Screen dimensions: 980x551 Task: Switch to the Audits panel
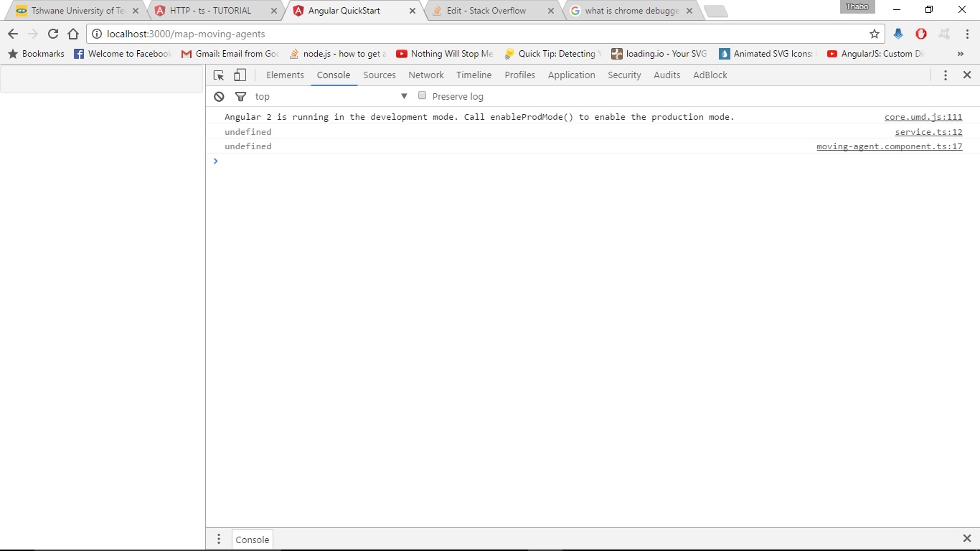(667, 75)
